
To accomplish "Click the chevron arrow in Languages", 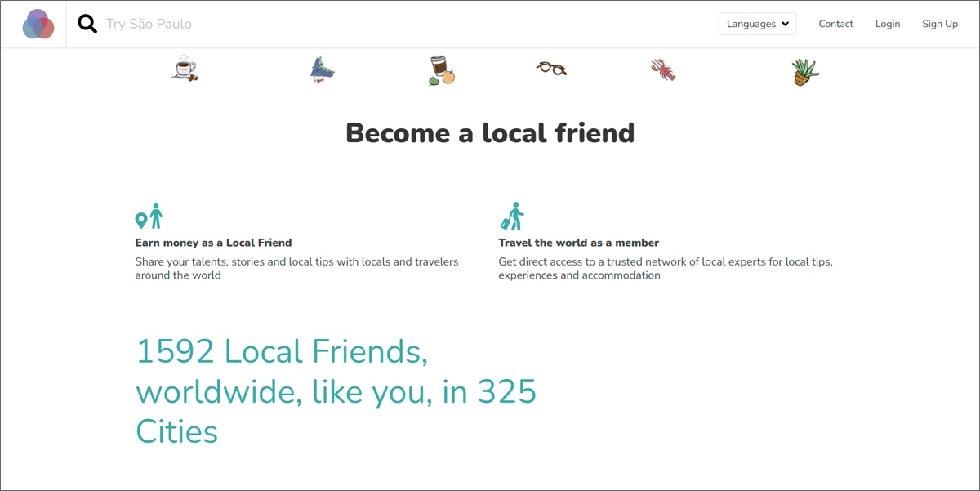I will [x=785, y=24].
